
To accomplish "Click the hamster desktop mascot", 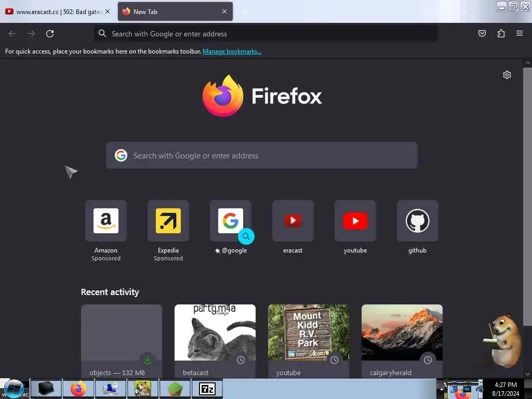I will (x=503, y=340).
